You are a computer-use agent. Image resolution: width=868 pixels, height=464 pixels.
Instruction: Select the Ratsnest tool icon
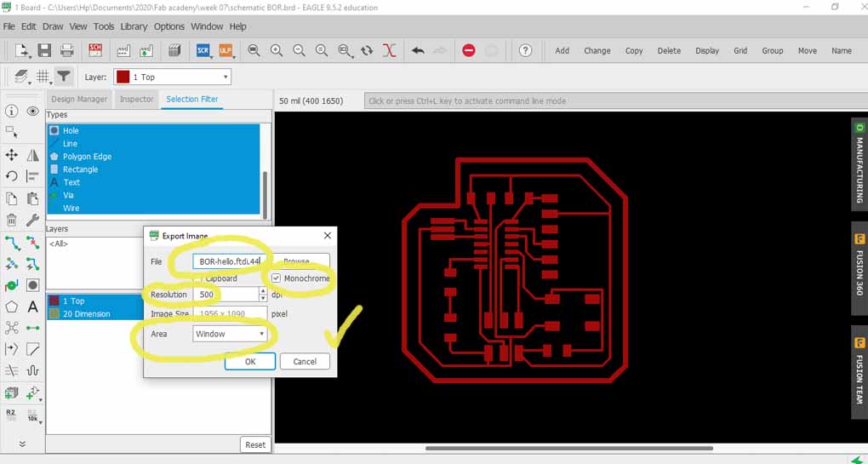(11, 328)
